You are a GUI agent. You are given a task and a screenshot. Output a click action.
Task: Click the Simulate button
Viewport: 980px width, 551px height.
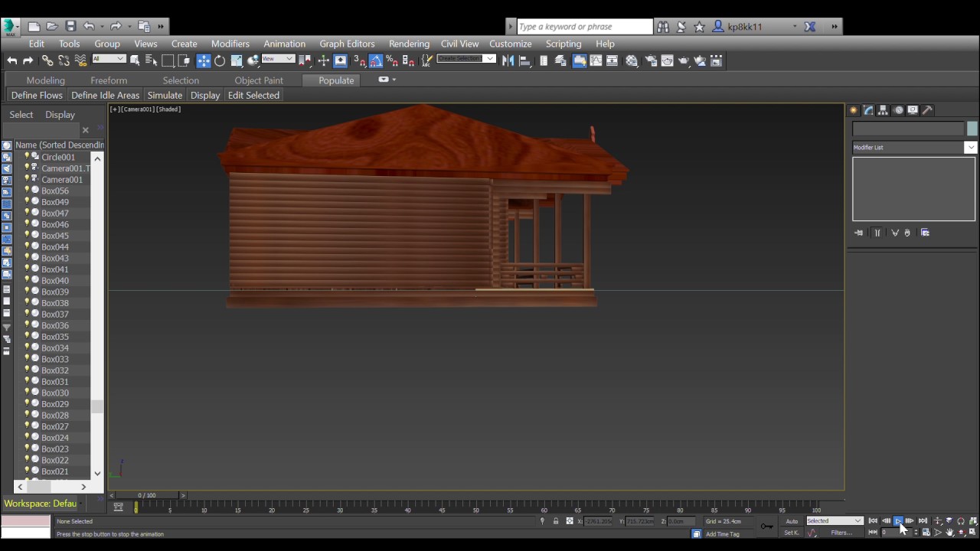165,95
